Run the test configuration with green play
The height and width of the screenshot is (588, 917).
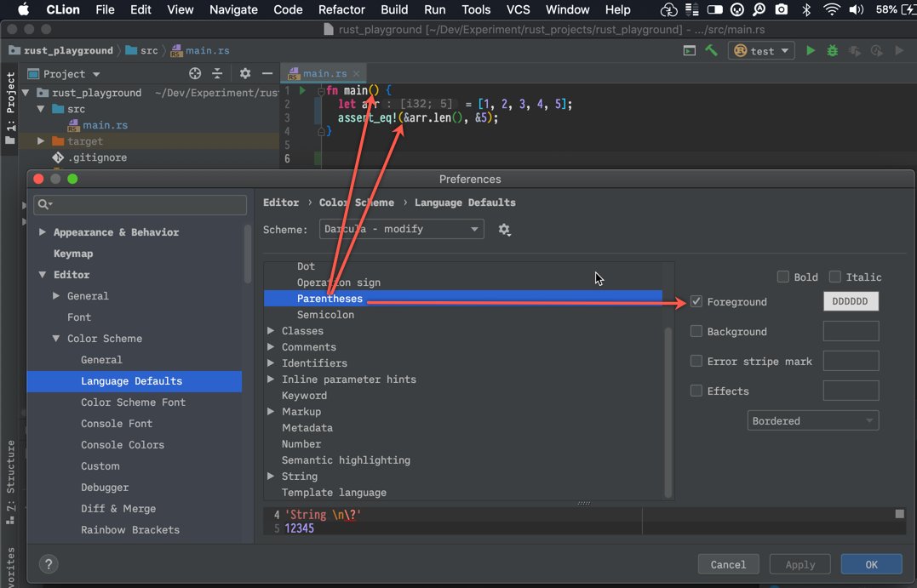pos(811,51)
